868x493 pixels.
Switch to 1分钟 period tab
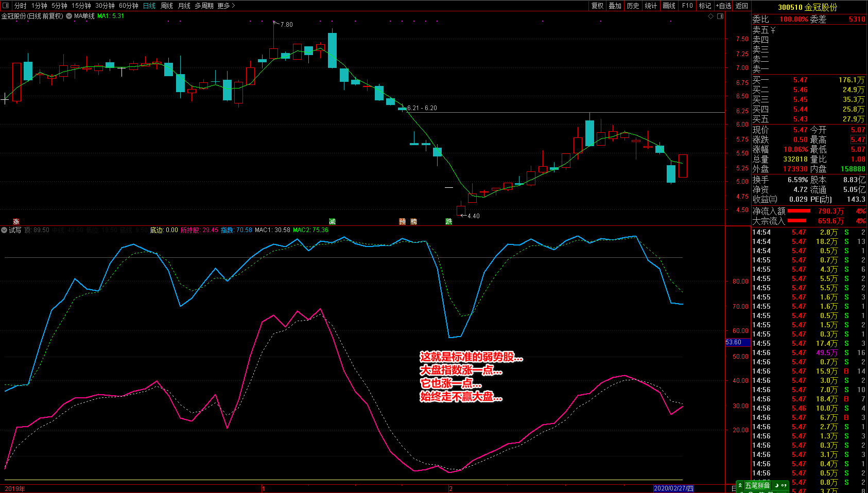pyautogui.click(x=39, y=6)
